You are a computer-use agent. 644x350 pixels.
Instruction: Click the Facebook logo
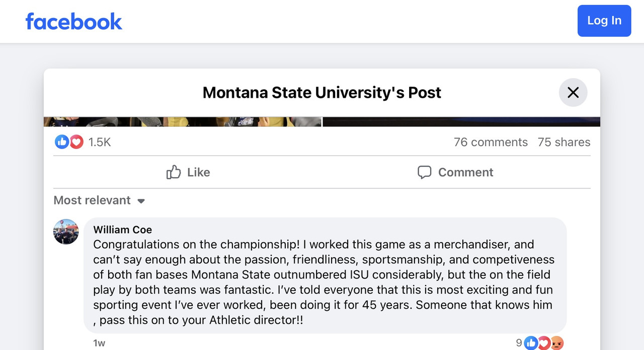(73, 21)
